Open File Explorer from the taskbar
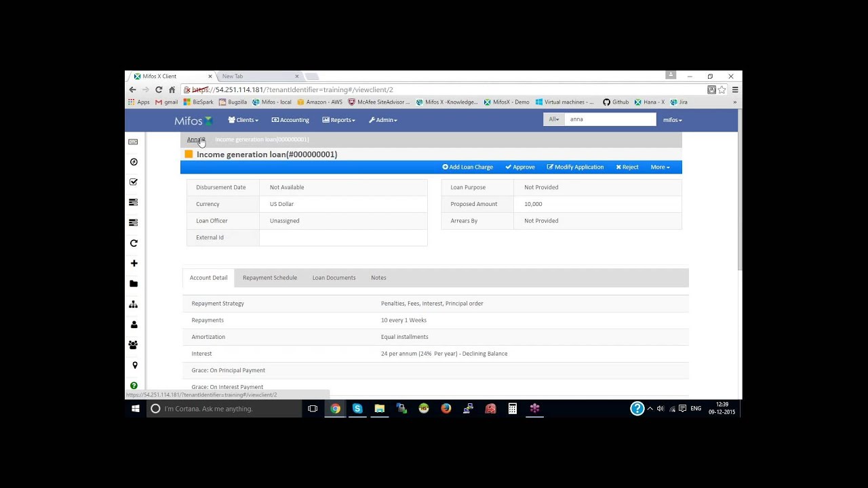868x488 pixels. [380, 409]
